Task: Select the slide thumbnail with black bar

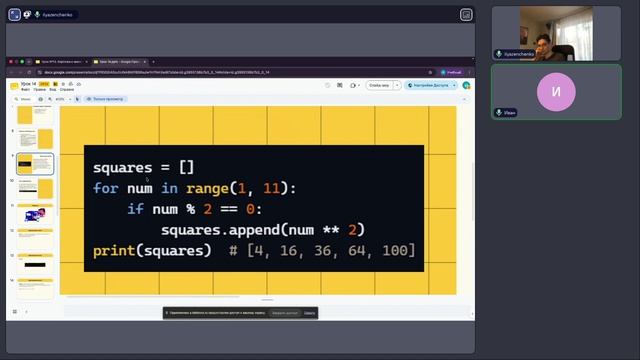Action: tap(35, 263)
